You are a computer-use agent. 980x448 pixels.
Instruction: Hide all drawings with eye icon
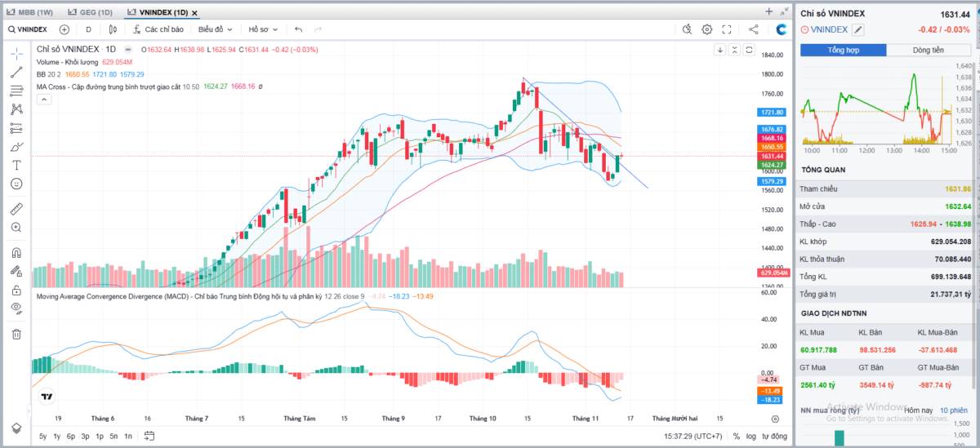tap(16, 308)
